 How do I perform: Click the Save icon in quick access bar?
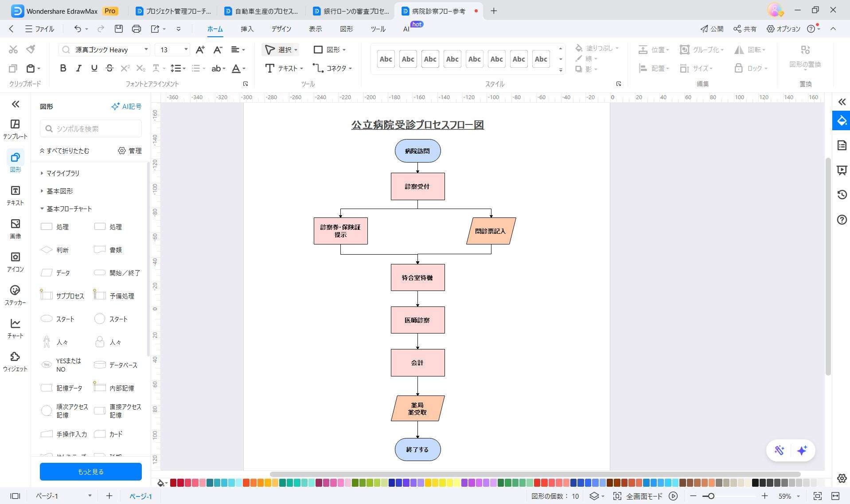tap(118, 29)
